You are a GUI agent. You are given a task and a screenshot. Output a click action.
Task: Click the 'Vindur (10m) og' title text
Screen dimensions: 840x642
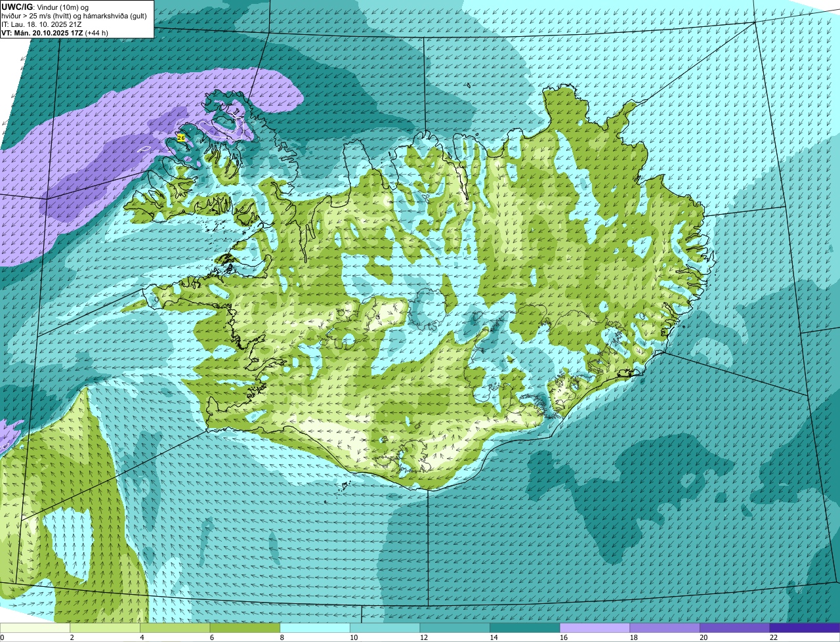(63, 7)
